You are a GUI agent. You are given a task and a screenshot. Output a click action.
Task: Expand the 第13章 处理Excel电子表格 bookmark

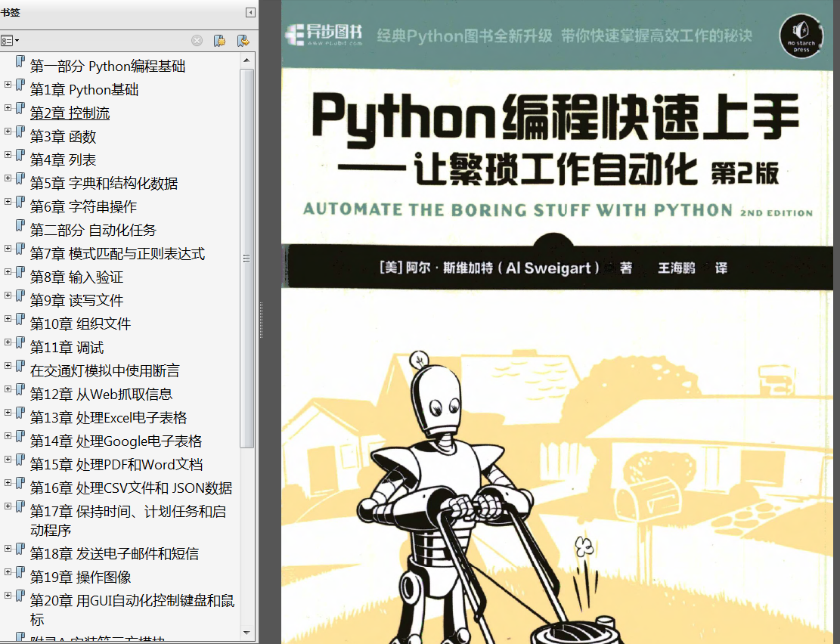point(8,413)
